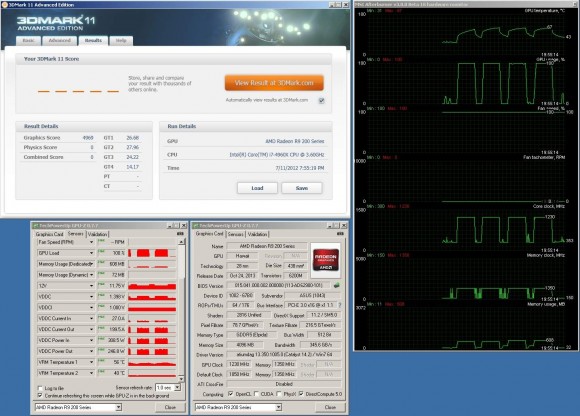Click the screenshot camera icon in GPU-Z sensors window
The image size is (580, 416).
[180, 234]
